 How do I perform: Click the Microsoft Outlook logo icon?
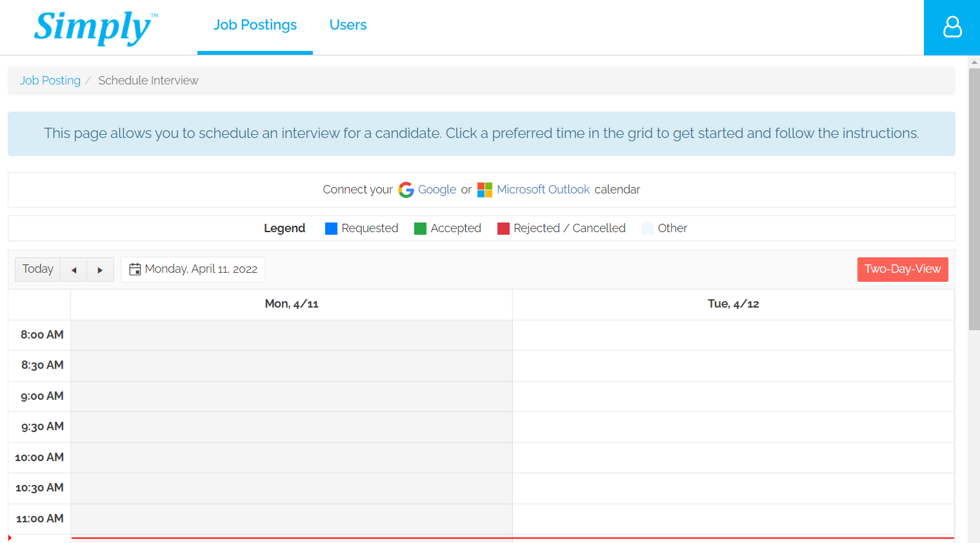click(485, 190)
